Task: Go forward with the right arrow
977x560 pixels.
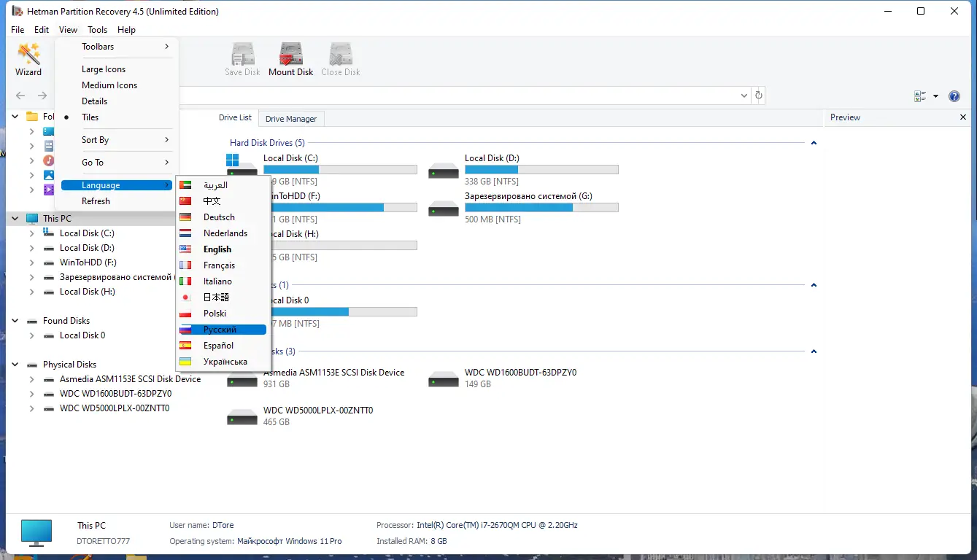Action: (x=42, y=96)
